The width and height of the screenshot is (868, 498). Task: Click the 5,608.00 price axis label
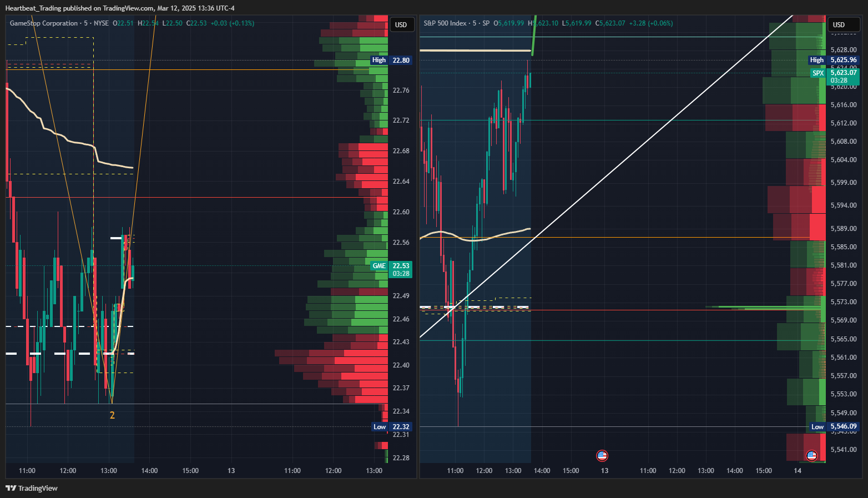pos(844,142)
